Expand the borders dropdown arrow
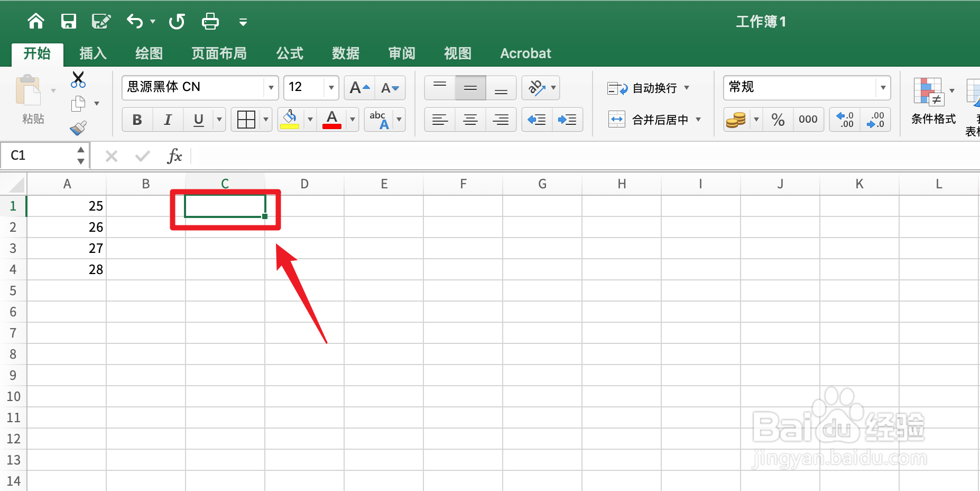980x491 pixels. pos(266,120)
